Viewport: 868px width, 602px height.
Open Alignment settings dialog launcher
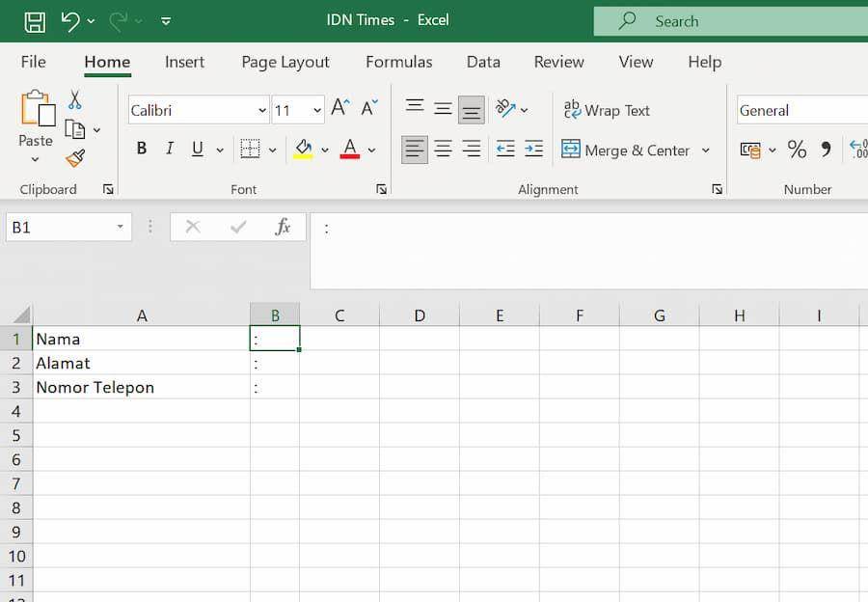717,189
